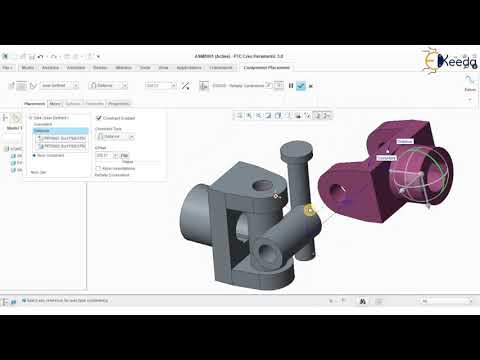Redo the action in quick access toolbar

pos(54,57)
